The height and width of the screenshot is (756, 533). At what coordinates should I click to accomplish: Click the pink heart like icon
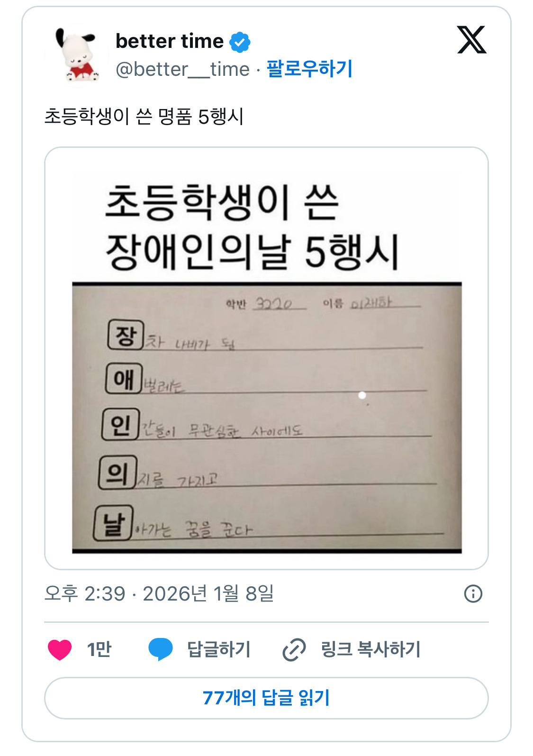[x=60, y=649]
